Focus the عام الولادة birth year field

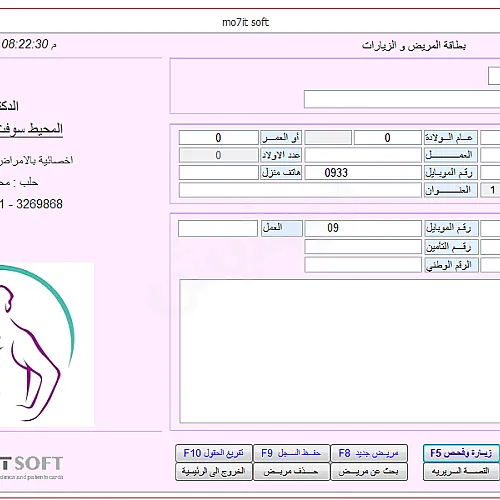coord(388,138)
